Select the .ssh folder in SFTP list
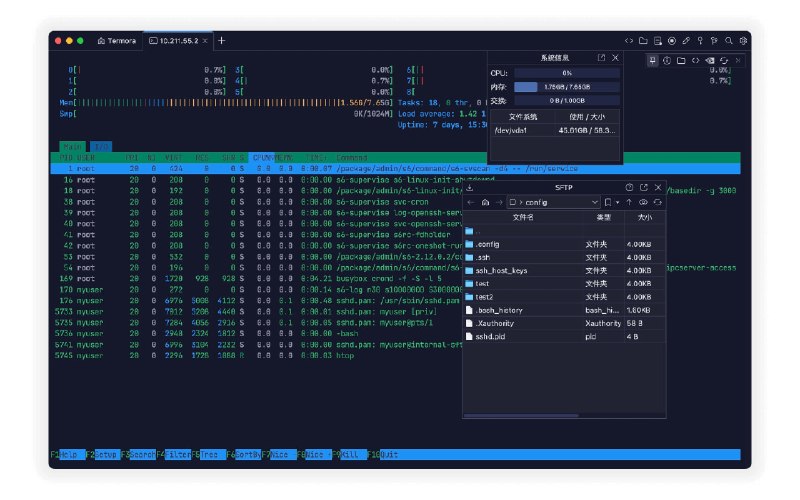 pos(564,258)
